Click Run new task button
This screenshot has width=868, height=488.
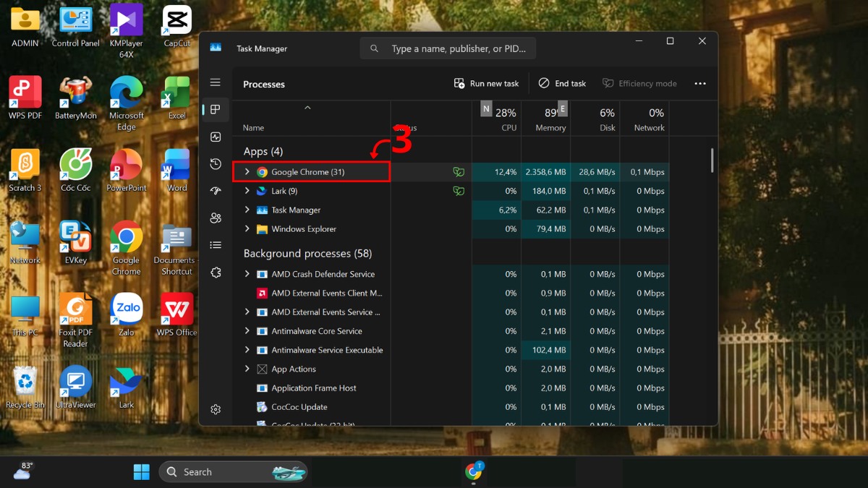tap(486, 84)
